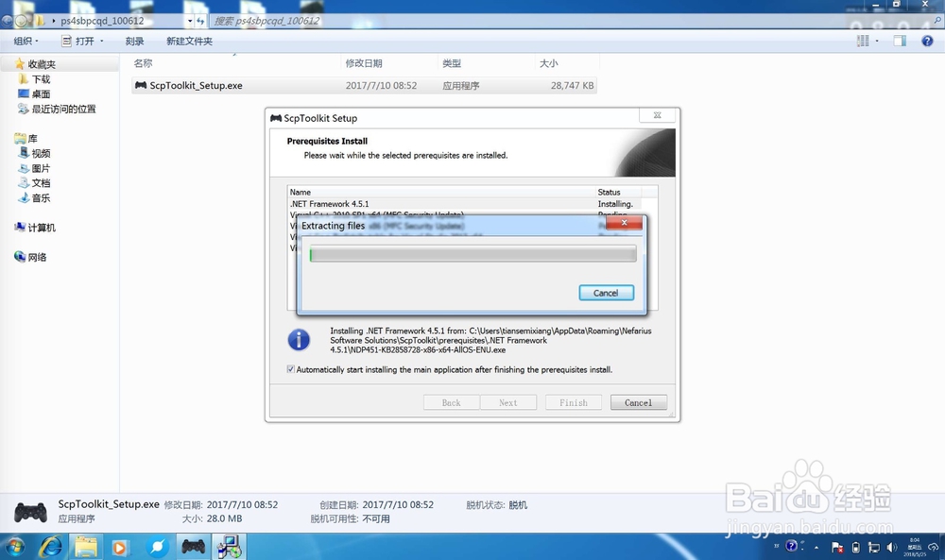This screenshot has height=560, width=945.
Task: Click the ScpToolkit_Setup.exe file icon
Action: 141,86
